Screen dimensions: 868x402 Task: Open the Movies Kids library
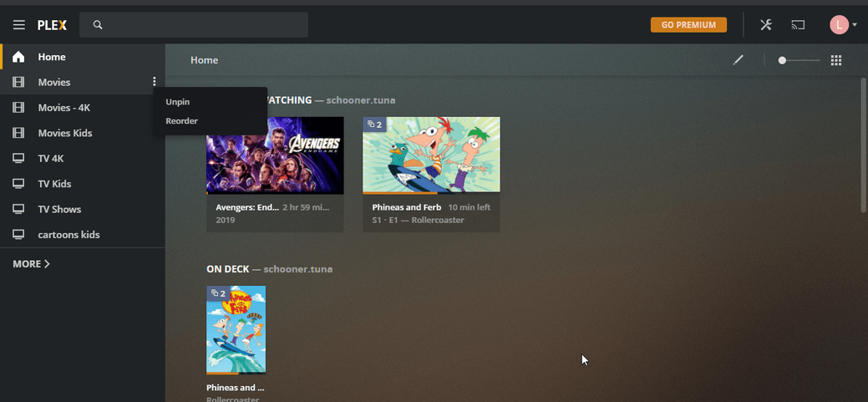click(83, 134)
